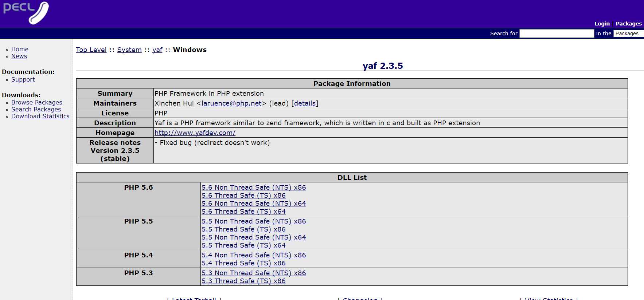Open Support documentation link

pos(23,79)
